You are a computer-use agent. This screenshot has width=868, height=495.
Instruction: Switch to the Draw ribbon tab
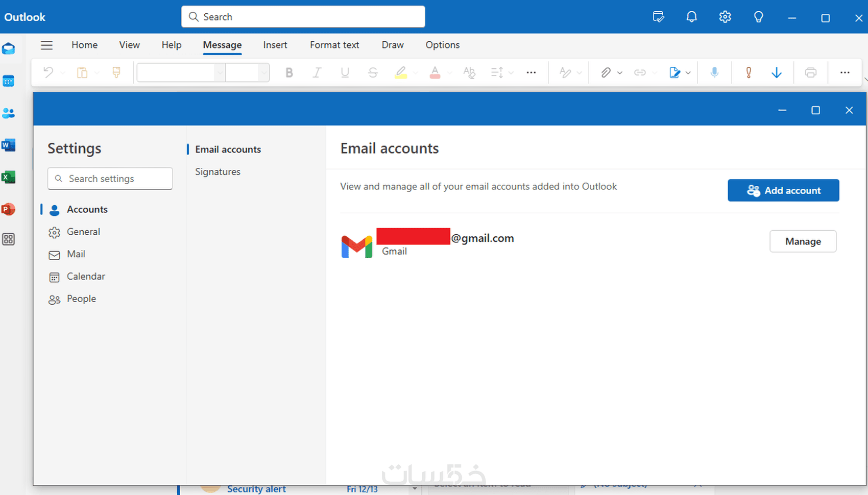[393, 45]
